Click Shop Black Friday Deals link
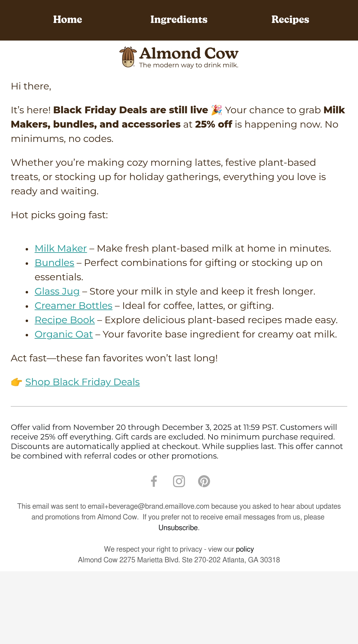This screenshot has width=358, height=644. (82, 382)
